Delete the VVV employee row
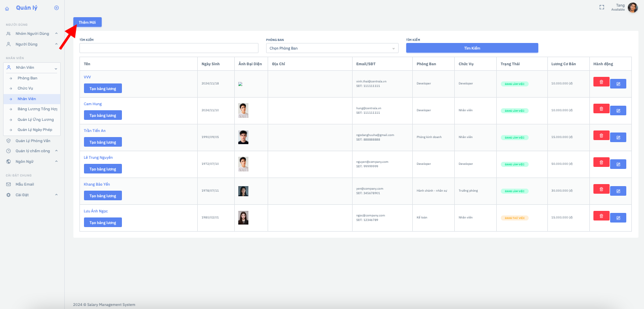644x309 pixels. pyautogui.click(x=601, y=81)
